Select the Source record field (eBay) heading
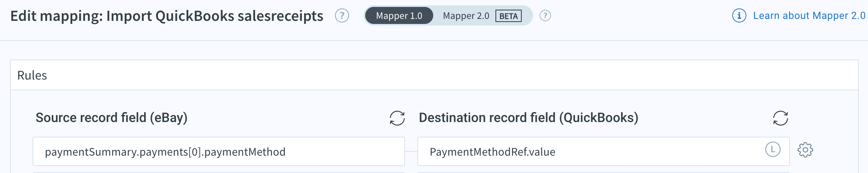The image size is (868, 173). tap(111, 117)
